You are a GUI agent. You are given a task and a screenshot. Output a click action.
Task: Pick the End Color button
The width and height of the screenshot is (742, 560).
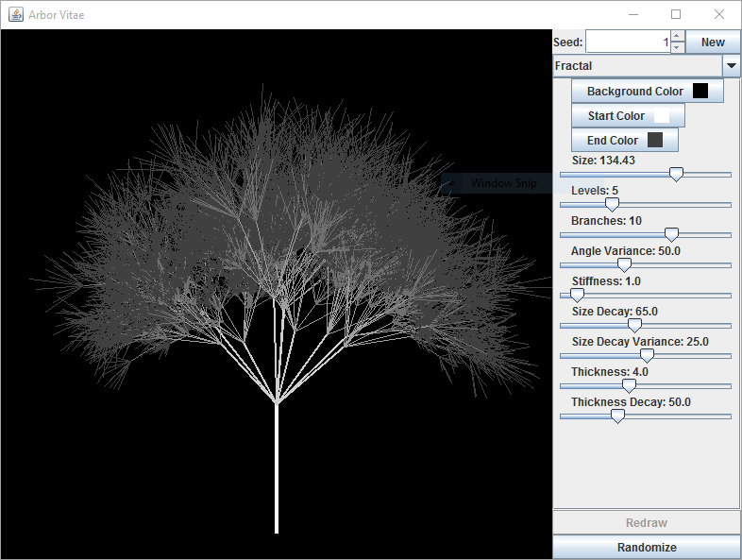pos(625,141)
